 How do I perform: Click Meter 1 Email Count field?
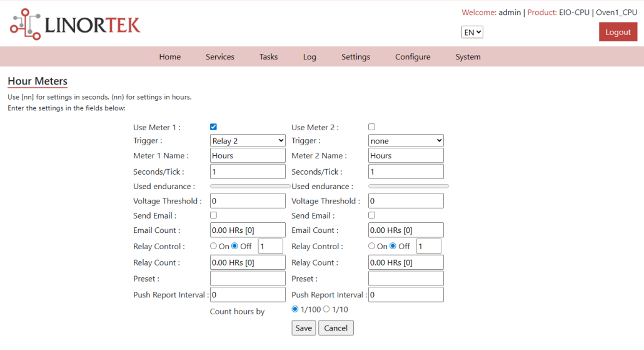click(x=248, y=230)
